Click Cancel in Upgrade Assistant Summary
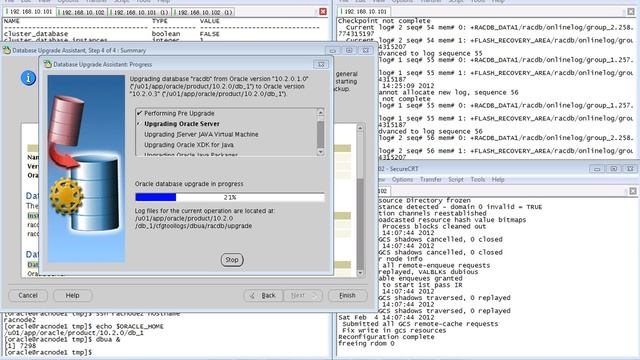640x360 pixels. pos(28,295)
